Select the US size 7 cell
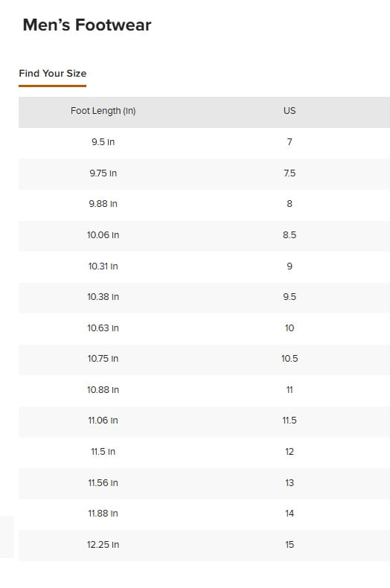Image resolution: width=390 pixels, height=588 pixels. 290,142
